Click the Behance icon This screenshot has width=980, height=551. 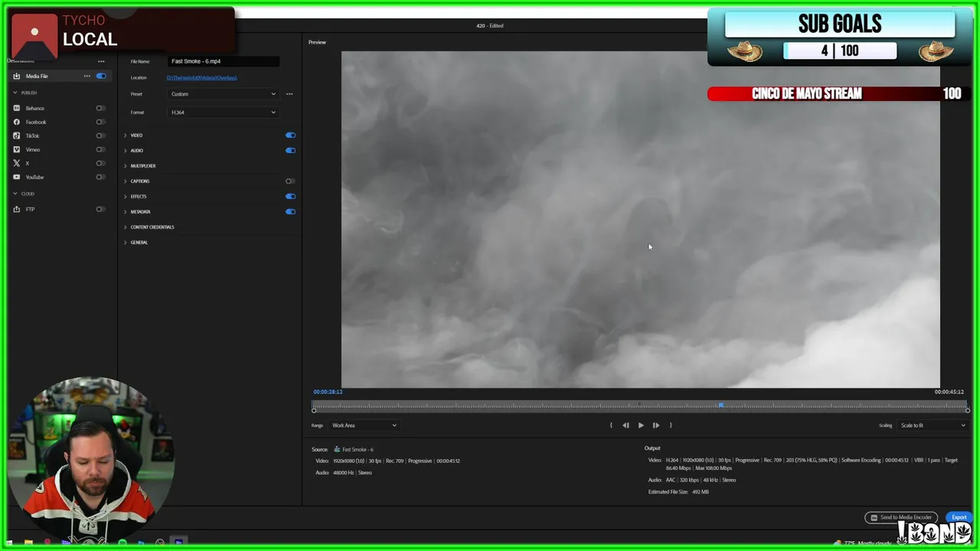[x=16, y=108]
